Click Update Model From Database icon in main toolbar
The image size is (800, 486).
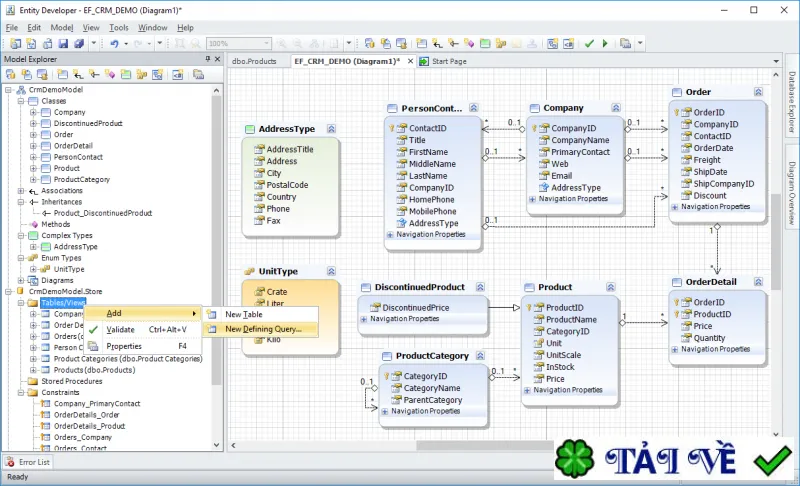[x=370, y=44]
